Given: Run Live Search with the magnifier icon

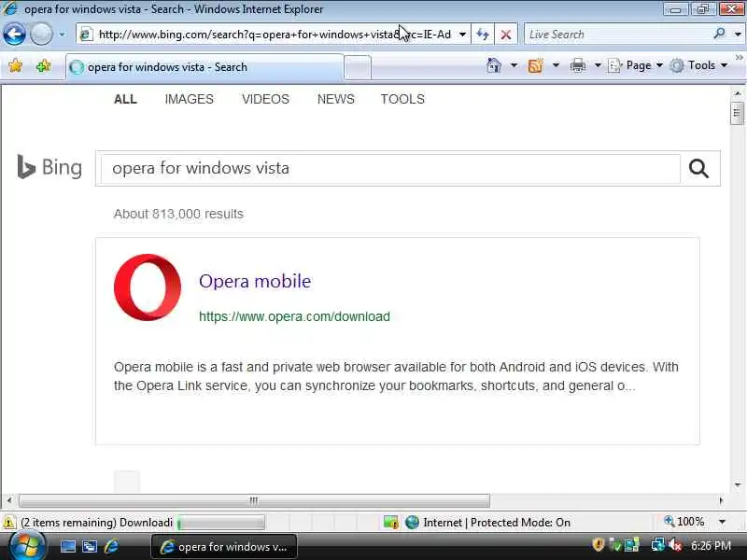Looking at the screenshot, I should click(x=719, y=34).
